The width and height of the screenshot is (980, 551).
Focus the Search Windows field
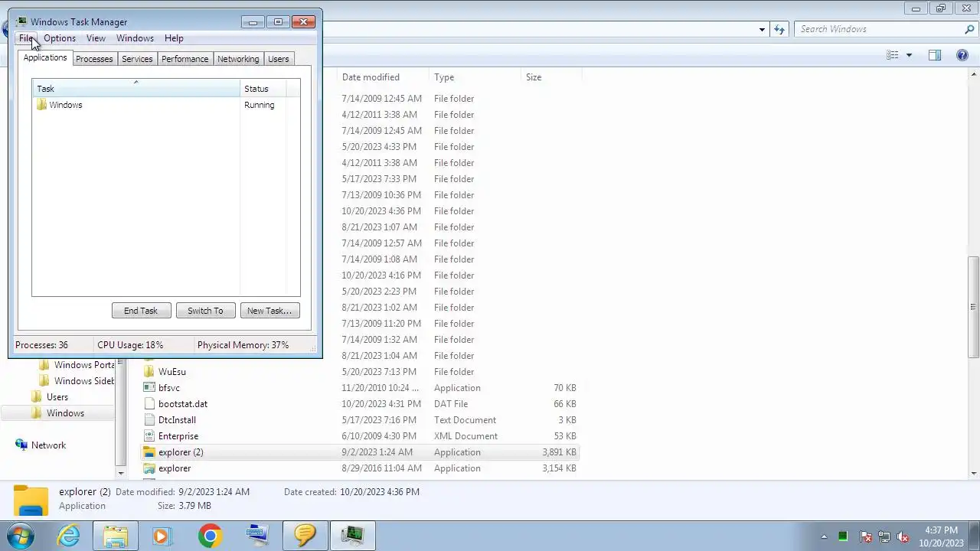coord(880,29)
